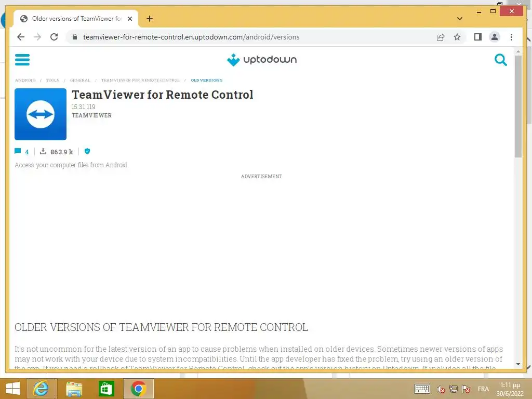Click the OLDER VERSIONS OF TEAMVIEWER heading

pyautogui.click(x=161, y=327)
